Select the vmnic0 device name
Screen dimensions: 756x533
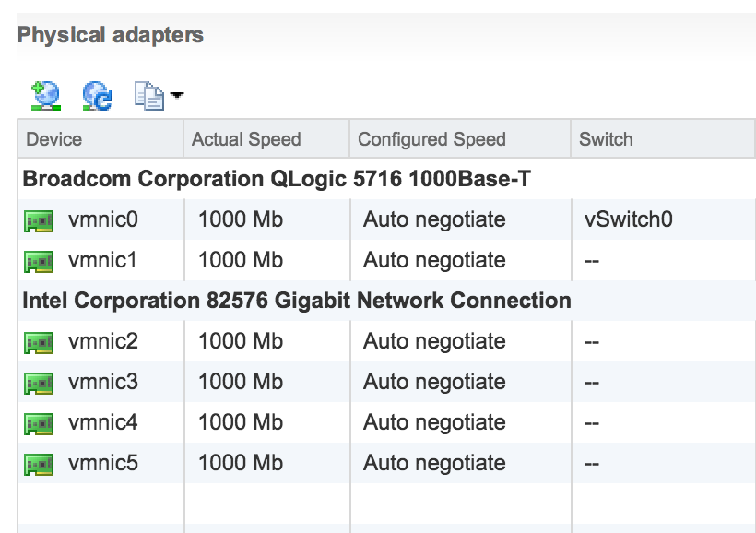(103, 219)
